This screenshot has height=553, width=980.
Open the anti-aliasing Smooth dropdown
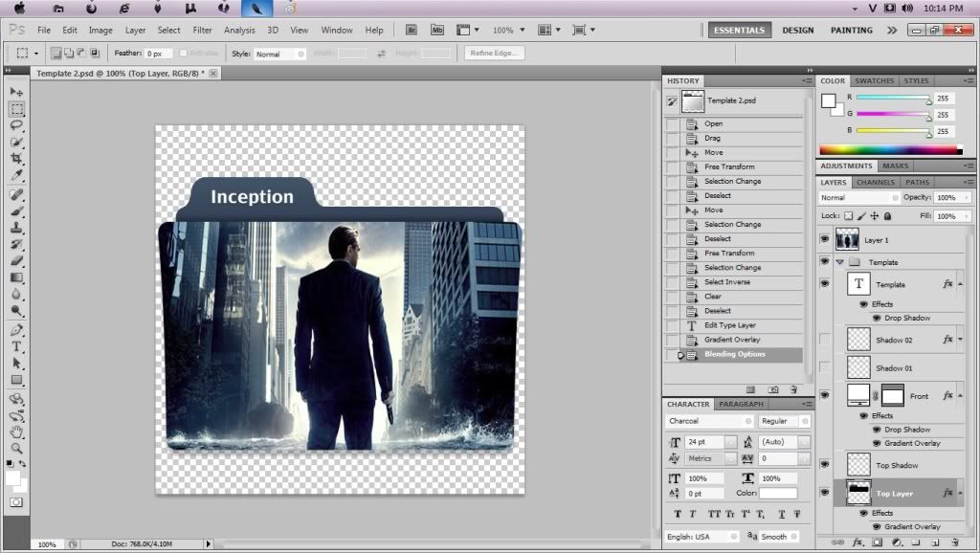click(779, 537)
